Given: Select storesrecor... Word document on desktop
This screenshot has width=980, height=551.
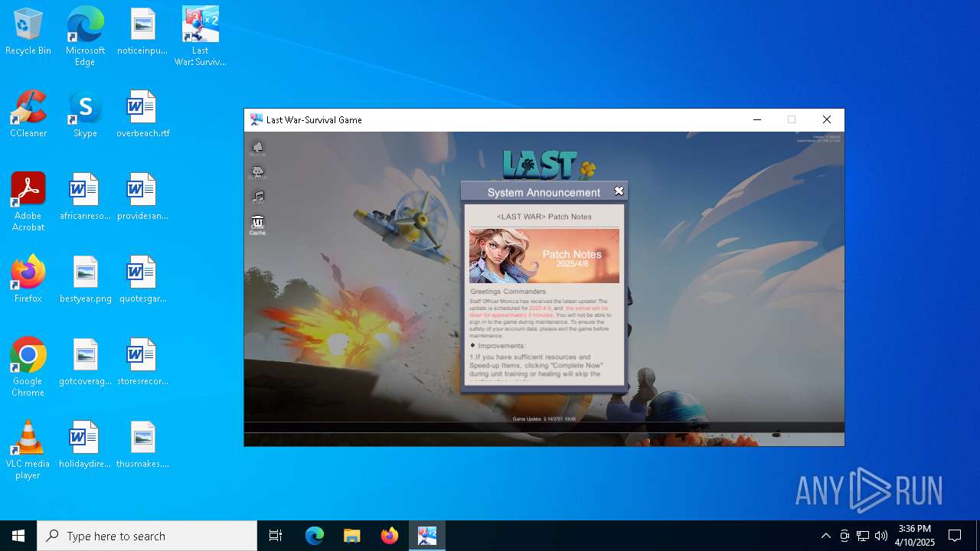Looking at the screenshot, I should pos(142,362).
